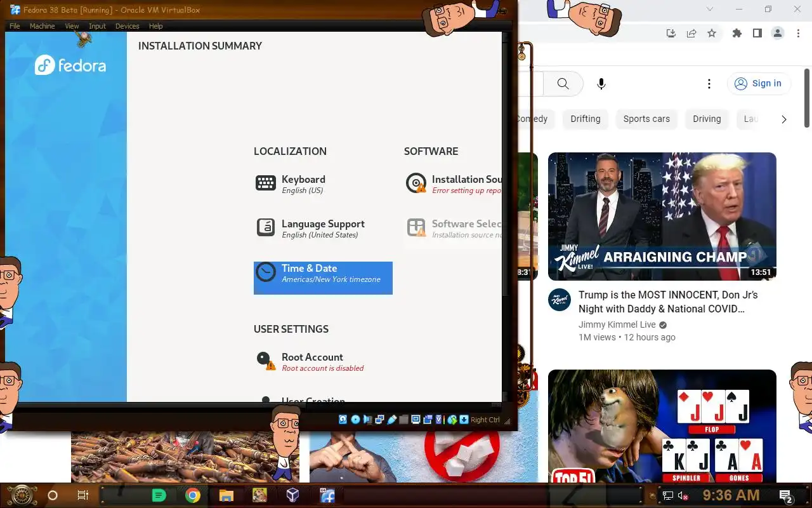812x508 pixels.
Task: Click the game app taskbar icon
Action: (259, 495)
